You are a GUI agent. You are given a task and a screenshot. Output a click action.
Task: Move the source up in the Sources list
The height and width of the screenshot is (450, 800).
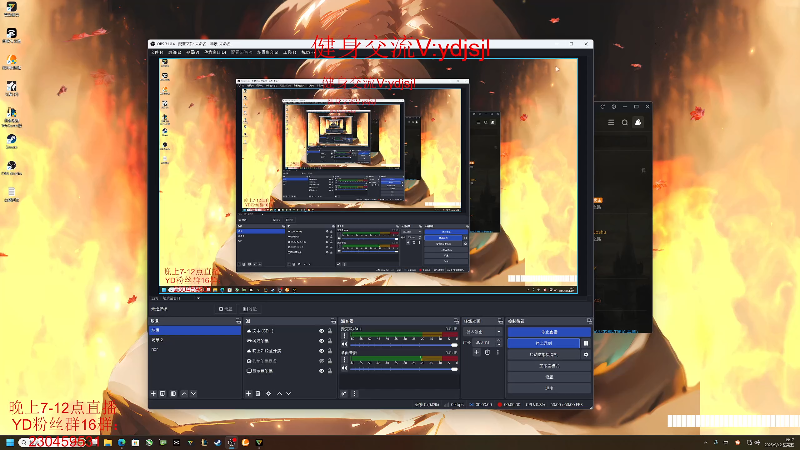pyautogui.click(x=280, y=393)
